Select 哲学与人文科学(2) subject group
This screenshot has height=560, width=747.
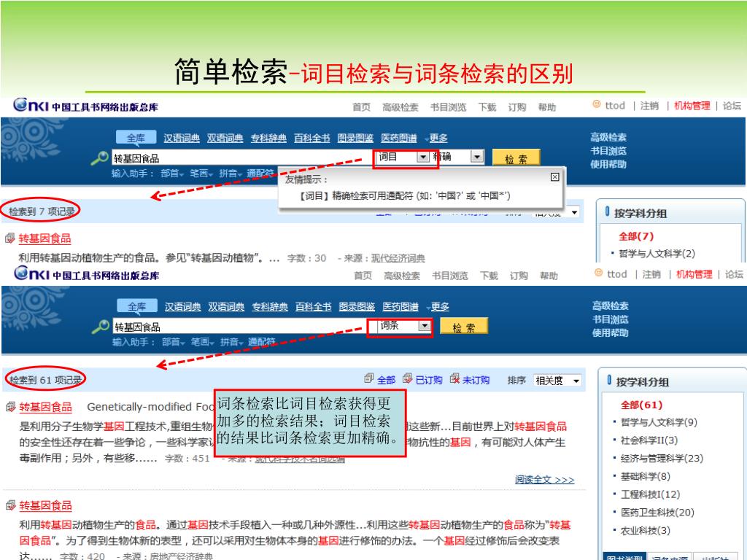click(657, 253)
